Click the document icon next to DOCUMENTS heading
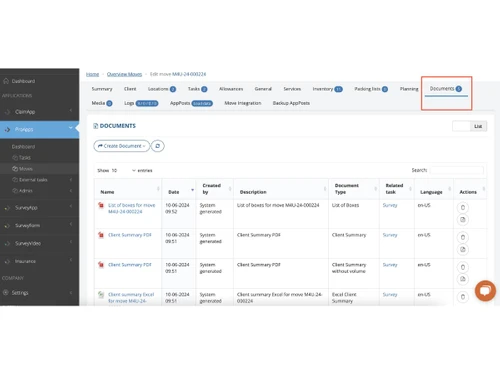The height and width of the screenshot is (375, 500). pyautogui.click(x=96, y=126)
